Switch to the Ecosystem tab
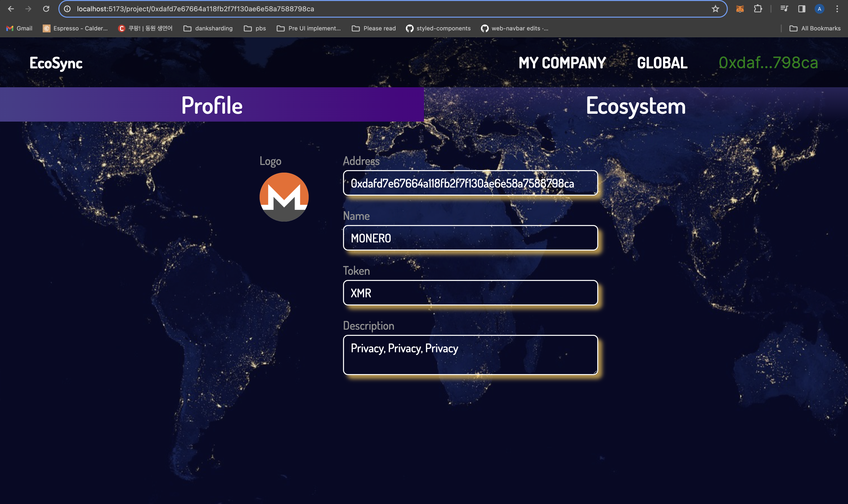 point(636,106)
